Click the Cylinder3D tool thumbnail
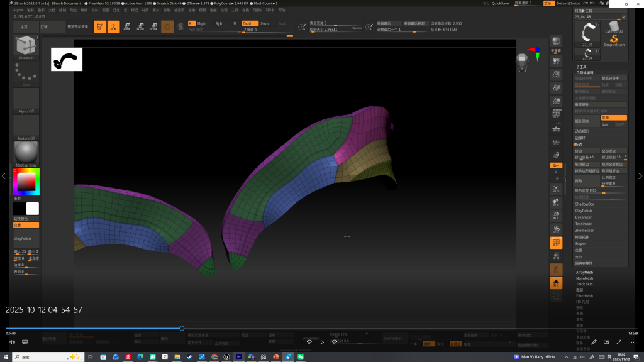644x362 pixels. (614, 26)
